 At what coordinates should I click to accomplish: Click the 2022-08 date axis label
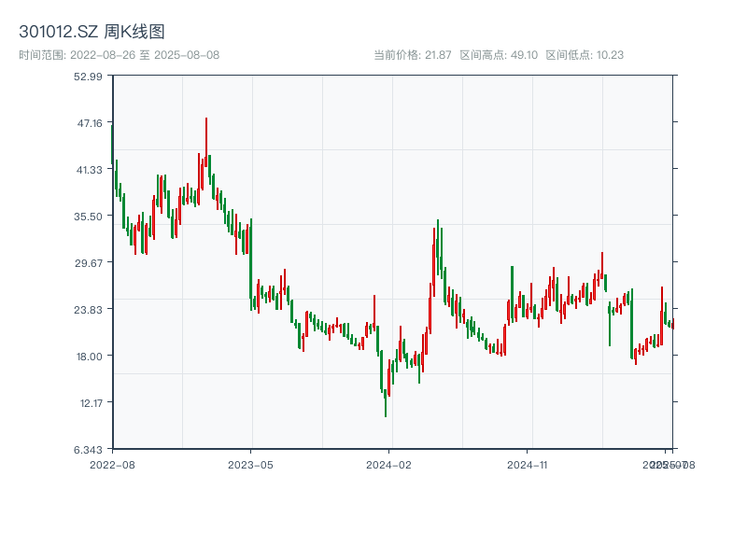112,464
